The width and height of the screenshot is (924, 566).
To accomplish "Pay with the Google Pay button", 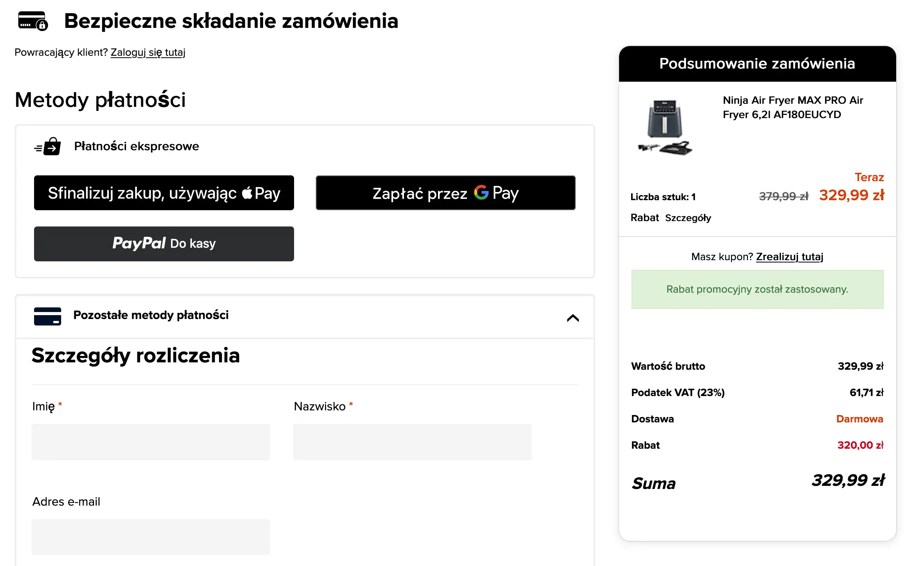I will pyautogui.click(x=445, y=193).
